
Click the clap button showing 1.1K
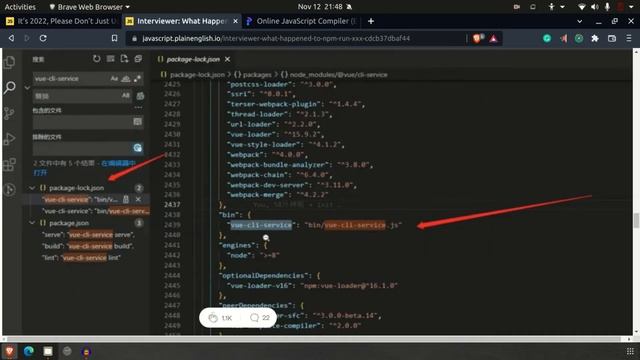pyautogui.click(x=220, y=318)
